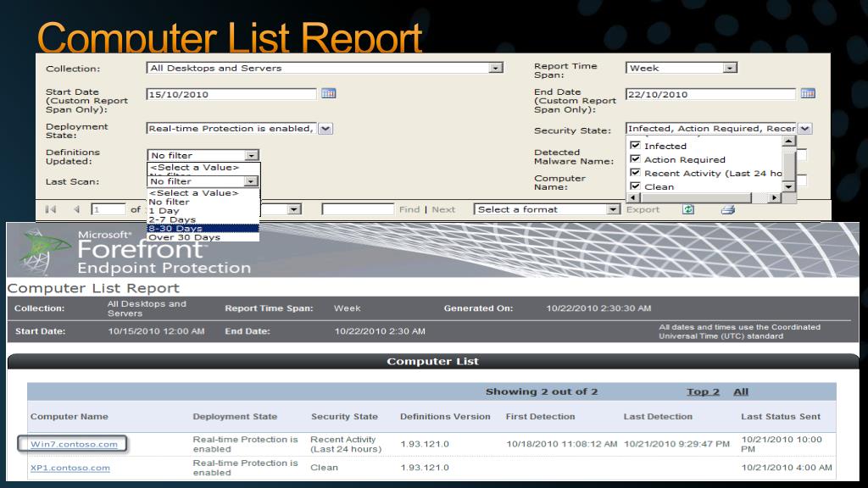Open the Collection dropdown
868x488 pixels.
point(496,68)
